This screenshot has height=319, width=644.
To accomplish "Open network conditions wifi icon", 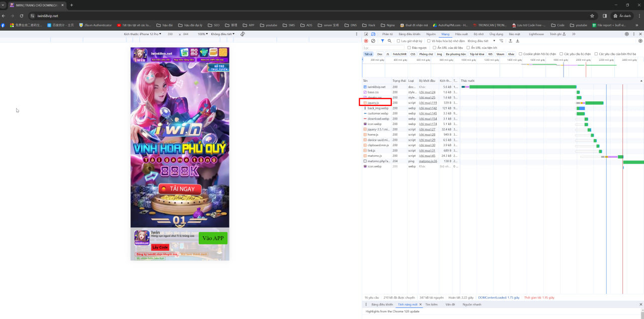I will coord(502,41).
